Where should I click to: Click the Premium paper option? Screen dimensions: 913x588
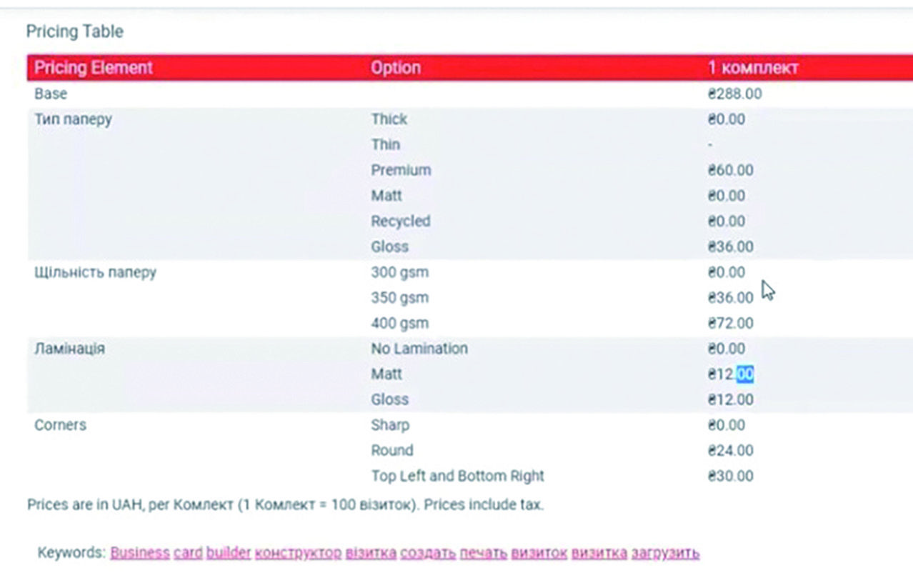[x=401, y=170]
